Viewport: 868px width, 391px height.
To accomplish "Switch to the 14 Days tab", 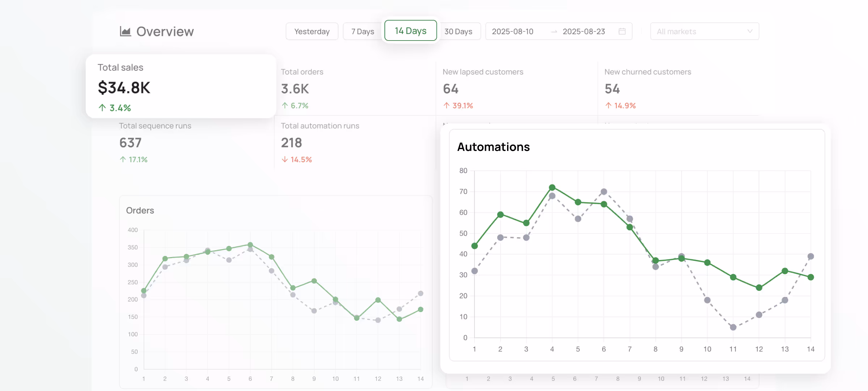I will [410, 31].
